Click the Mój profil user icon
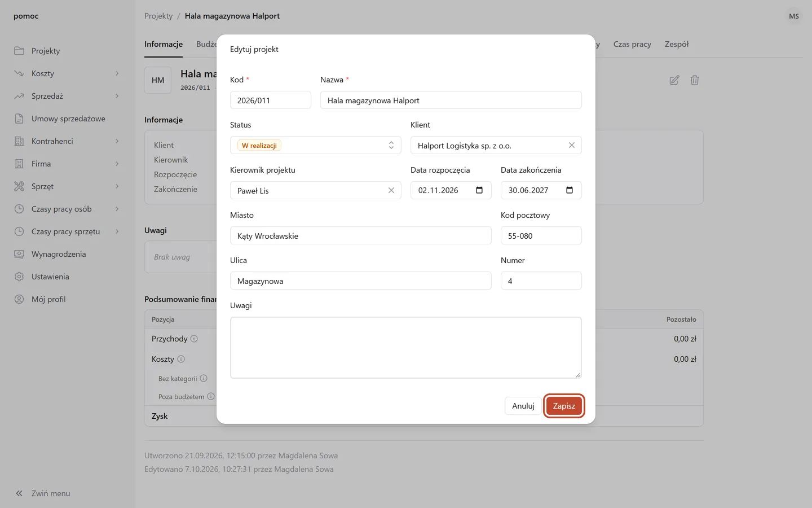Image resolution: width=812 pixels, height=508 pixels. (19, 299)
